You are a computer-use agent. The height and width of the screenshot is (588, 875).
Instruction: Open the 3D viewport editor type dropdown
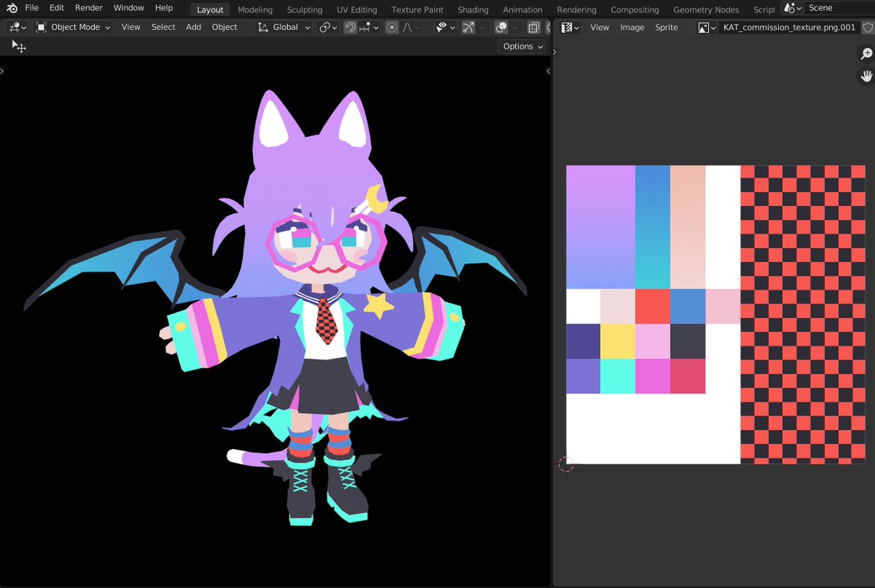point(17,27)
